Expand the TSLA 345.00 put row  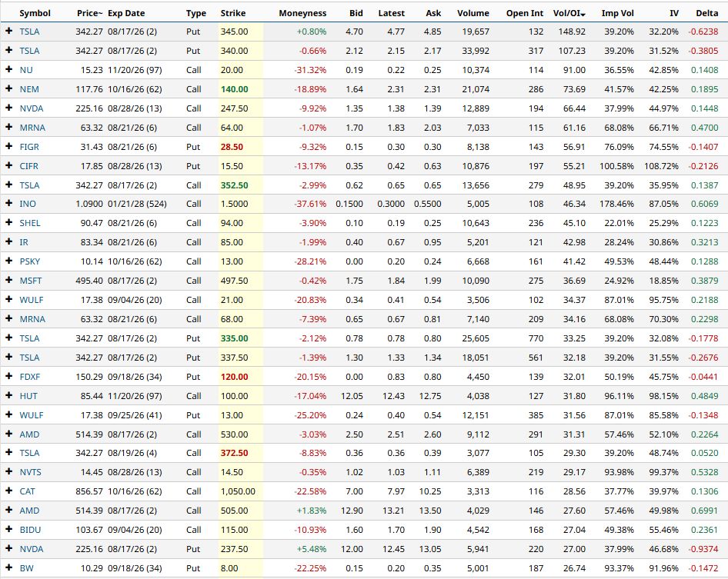pos(8,31)
